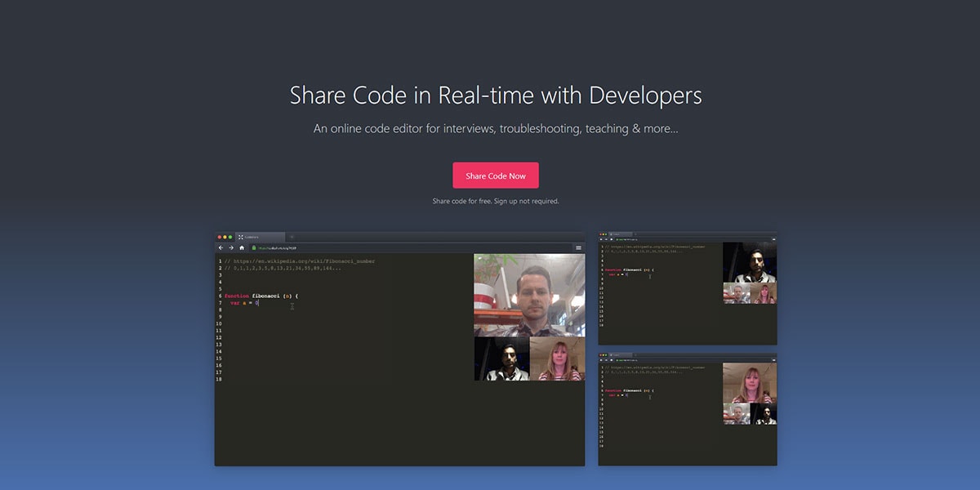Click the Wikipedia URL comment on line 1 of the large editor
This screenshot has height=490, width=980.
(x=302, y=261)
